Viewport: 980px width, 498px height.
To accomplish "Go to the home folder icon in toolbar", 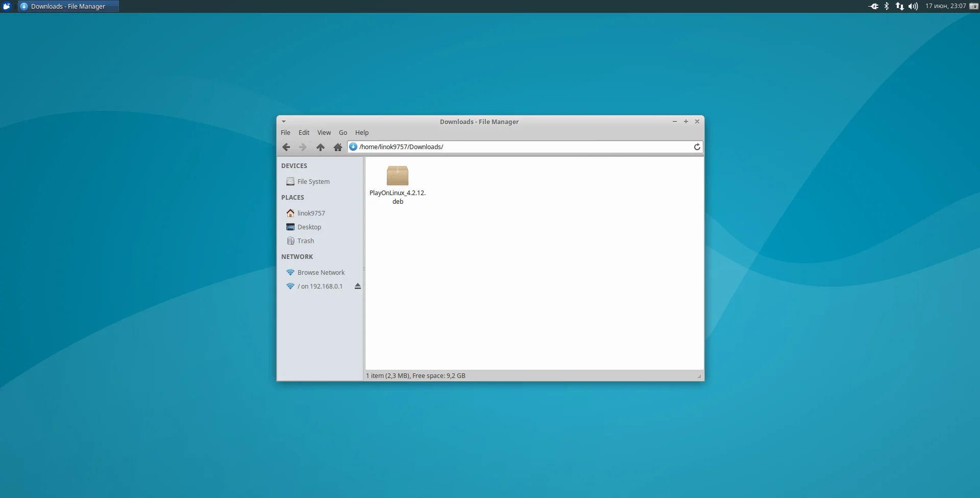I will (x=338, y=147).
